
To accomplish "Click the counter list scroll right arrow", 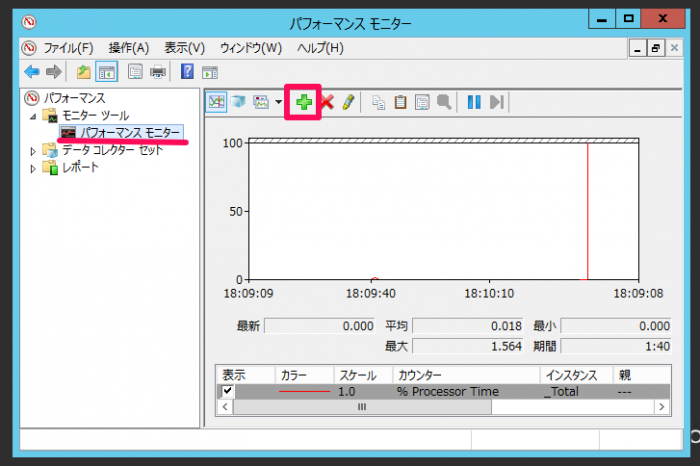I will 662,407.
